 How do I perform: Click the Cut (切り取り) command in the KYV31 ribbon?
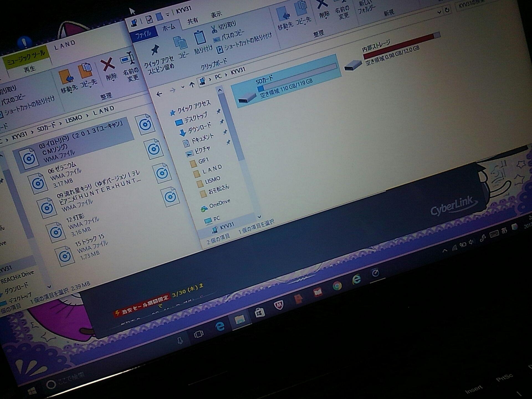(x=223, y=27)
